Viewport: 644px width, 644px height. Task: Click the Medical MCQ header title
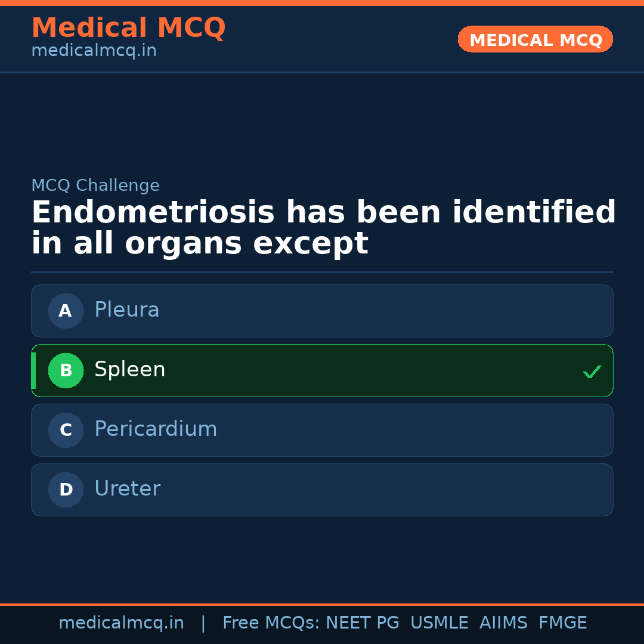pyautogui.click(x=128, y=28)
